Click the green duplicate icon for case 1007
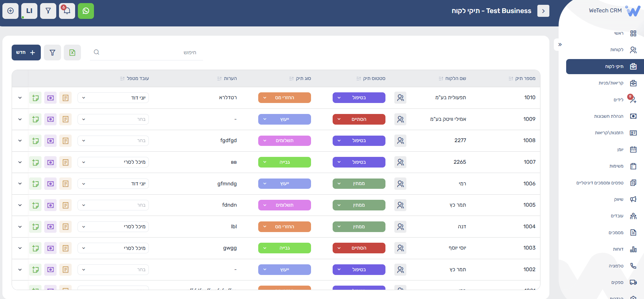This screenshot has height=299, width=644. (x=35, y=162)
